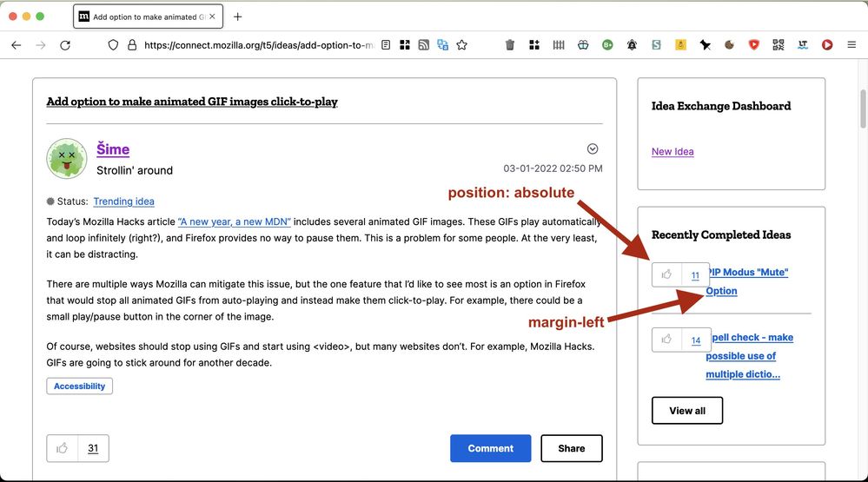Click the green B+ extension icon

tap(607, 45)
